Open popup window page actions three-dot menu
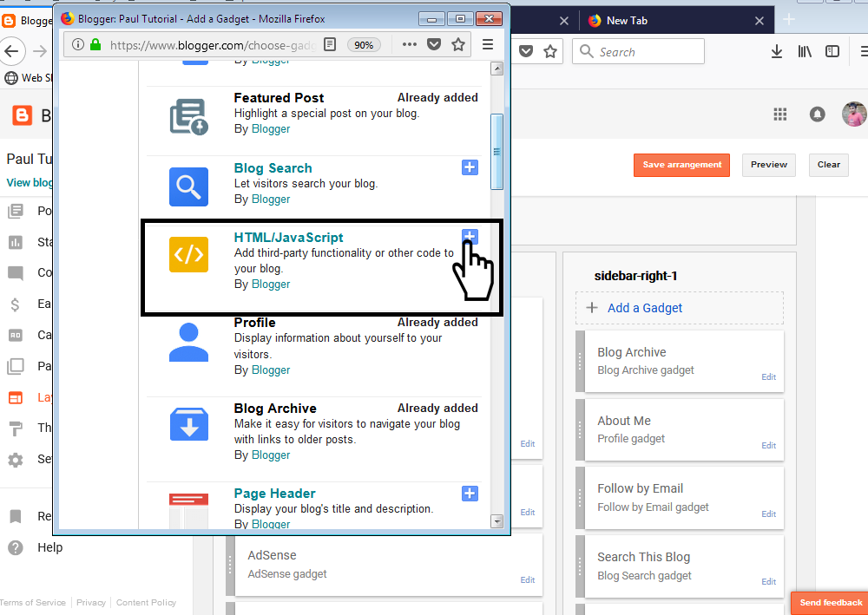 pyautogui.click(x=410, y=44)
